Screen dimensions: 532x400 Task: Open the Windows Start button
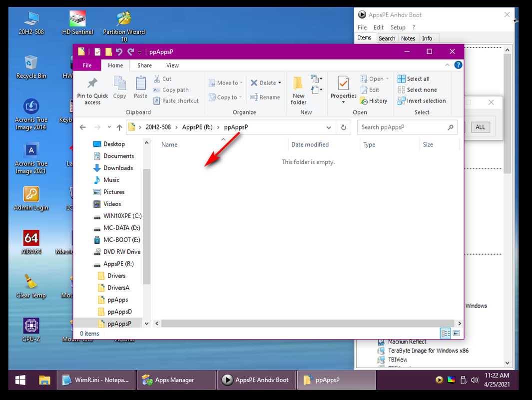click(x=20, y=380)
